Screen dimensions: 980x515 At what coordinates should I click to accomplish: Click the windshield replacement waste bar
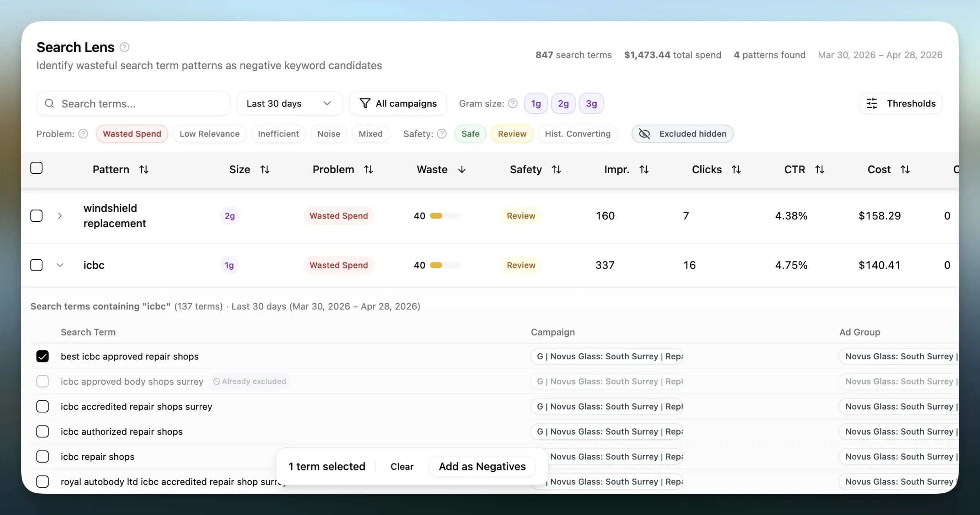point(445,216)
